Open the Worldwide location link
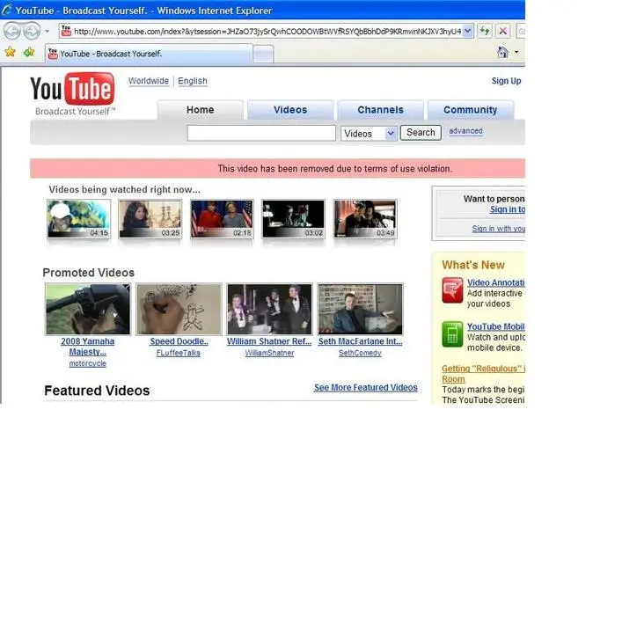The width and height of the screenshot is (644, 644). 149,81
